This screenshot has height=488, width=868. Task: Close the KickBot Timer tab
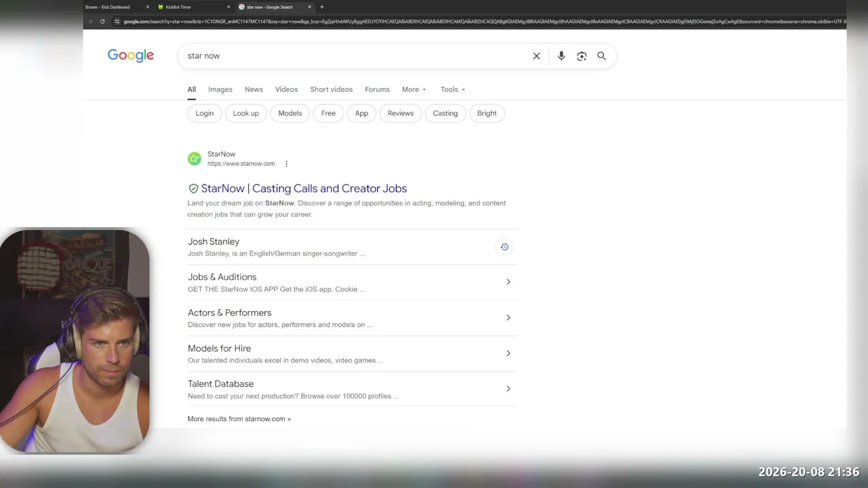tap(229, 7)
